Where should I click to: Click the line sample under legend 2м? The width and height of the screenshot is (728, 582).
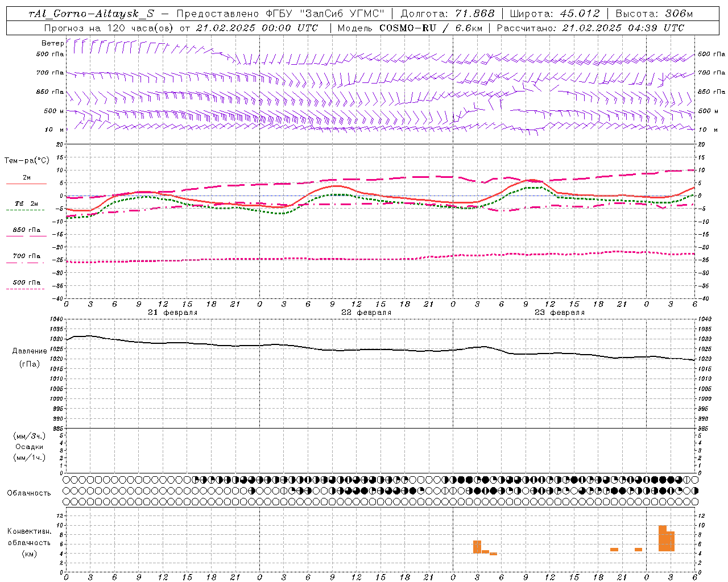pyautogui.click(x=26, y=184)
